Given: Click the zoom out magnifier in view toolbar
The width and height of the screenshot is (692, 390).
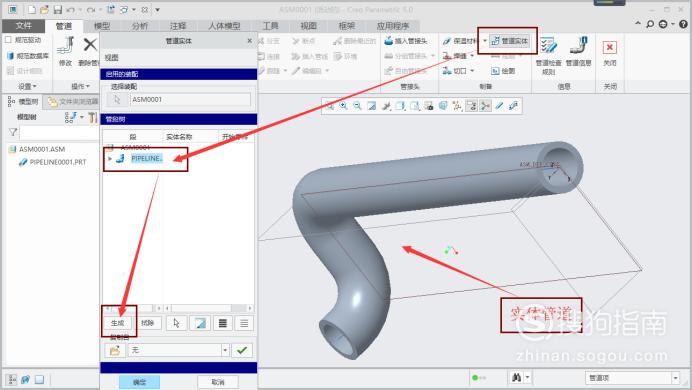Looking at the screenshot, I should coord(357,106).
